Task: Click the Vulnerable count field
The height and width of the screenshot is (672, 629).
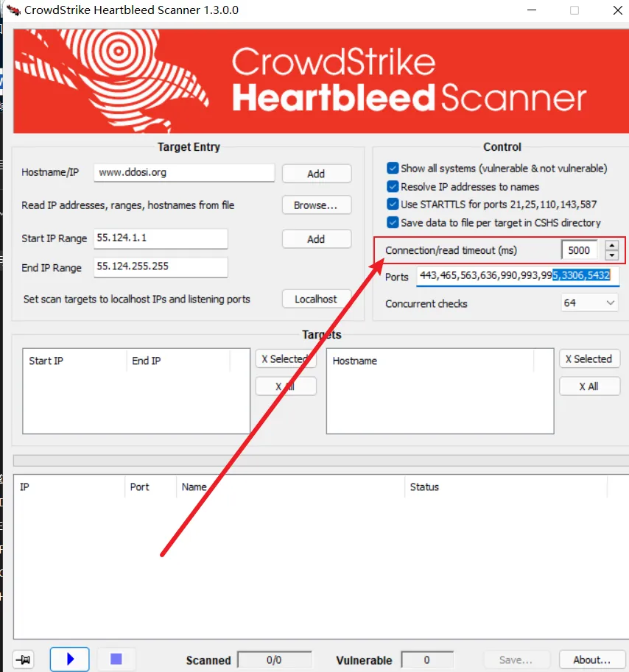Action: pyautogui.click(x=427, y=659)
